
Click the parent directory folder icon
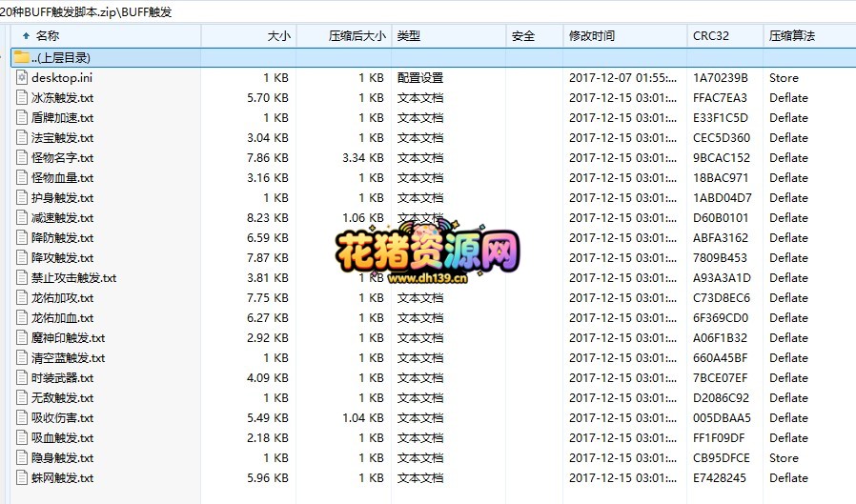(21, 57)
